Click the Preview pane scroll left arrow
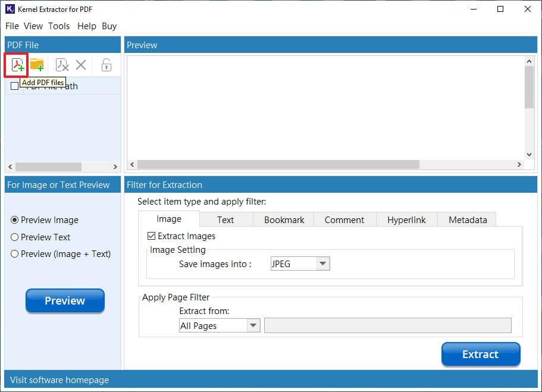This screenshot has height=392, width=542. [x=132, y=165]
